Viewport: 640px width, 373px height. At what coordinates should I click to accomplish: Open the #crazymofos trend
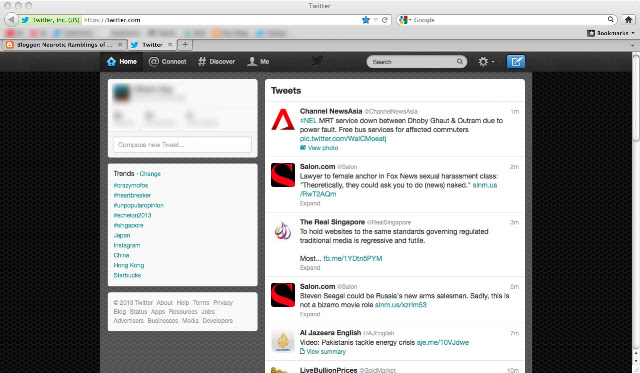pos(131,185)
